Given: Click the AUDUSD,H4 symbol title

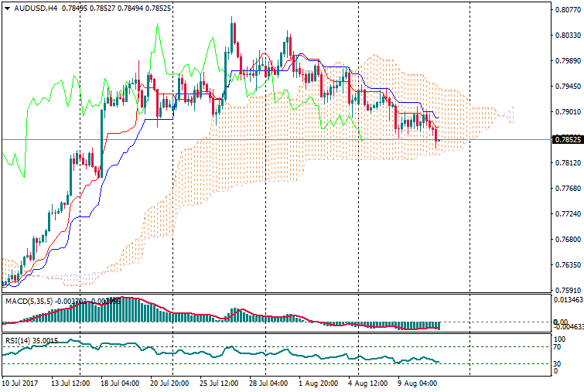Looking at the screenshot, I should (35, 9).
